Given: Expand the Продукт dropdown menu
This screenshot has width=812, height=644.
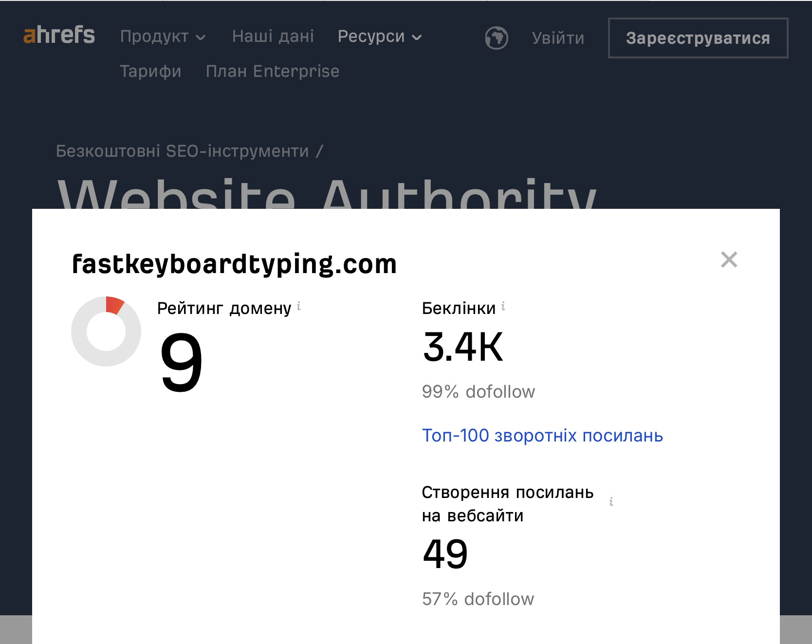Looking at the screenshot, I should 163,37.
